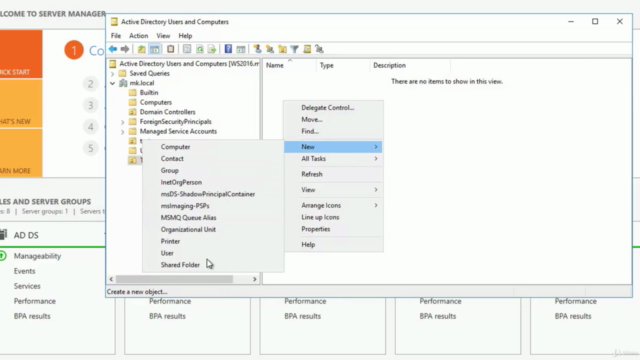The height and width of the screenshot is (360, 640).
Task: Open the Arrange Icons submenu
Action: tap(333, 205)
